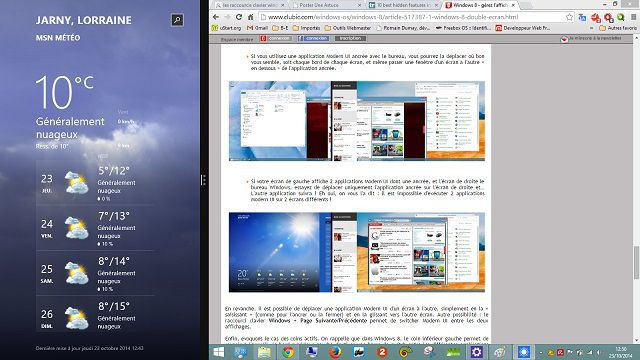The width and height of the screenshot is (640, 360).
Task: Open Google Chrome from the taskbar
Action: click(288, 352)
